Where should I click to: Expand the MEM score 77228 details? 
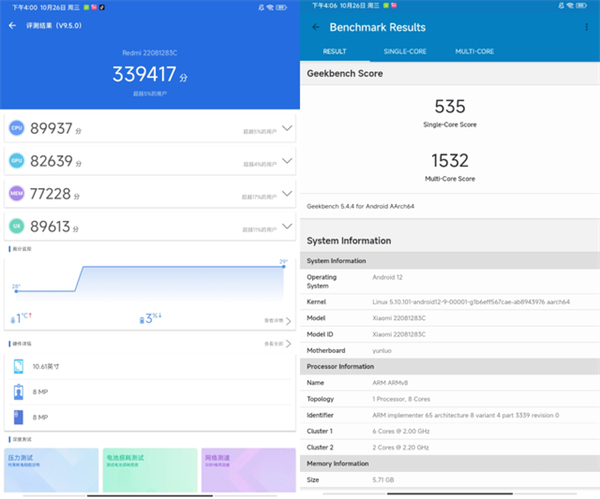coord(287,194)
